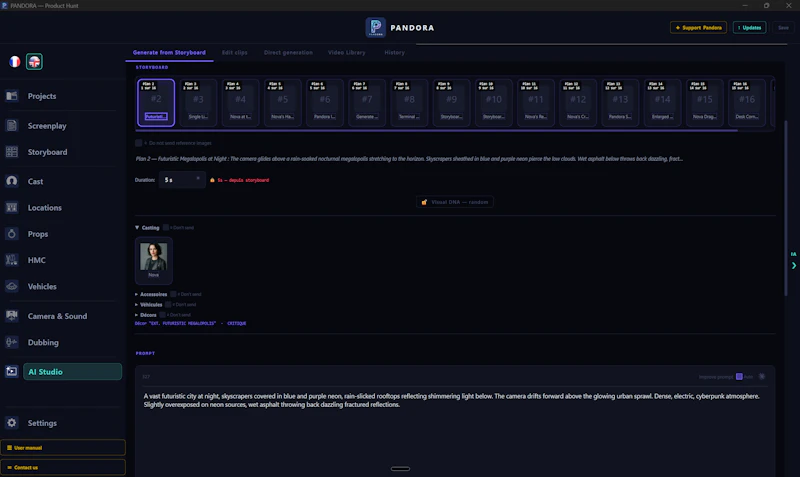
Task: Open Cast via its head icon
Action: coord(12,181)
